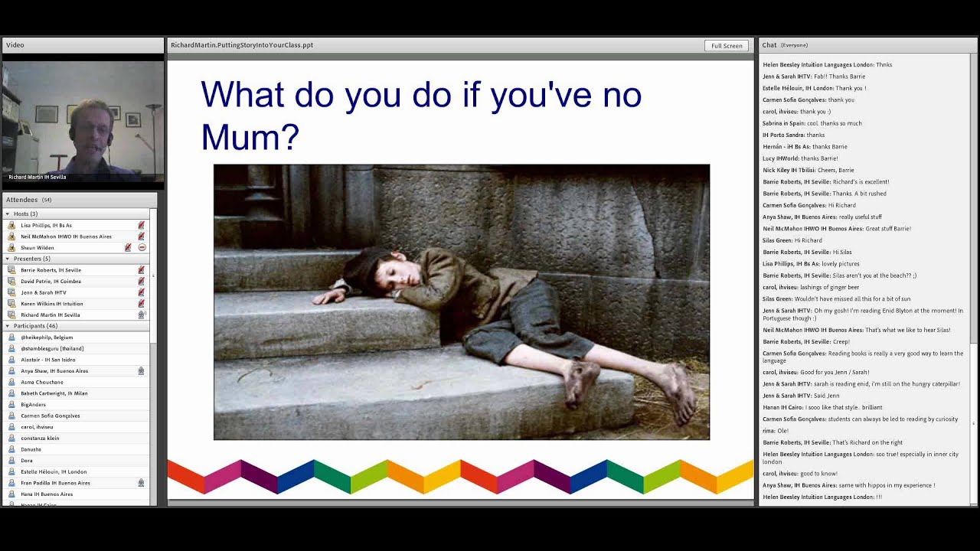Click the boy sleeping on steps image
980x551 pixels.
tap(462, 302)
